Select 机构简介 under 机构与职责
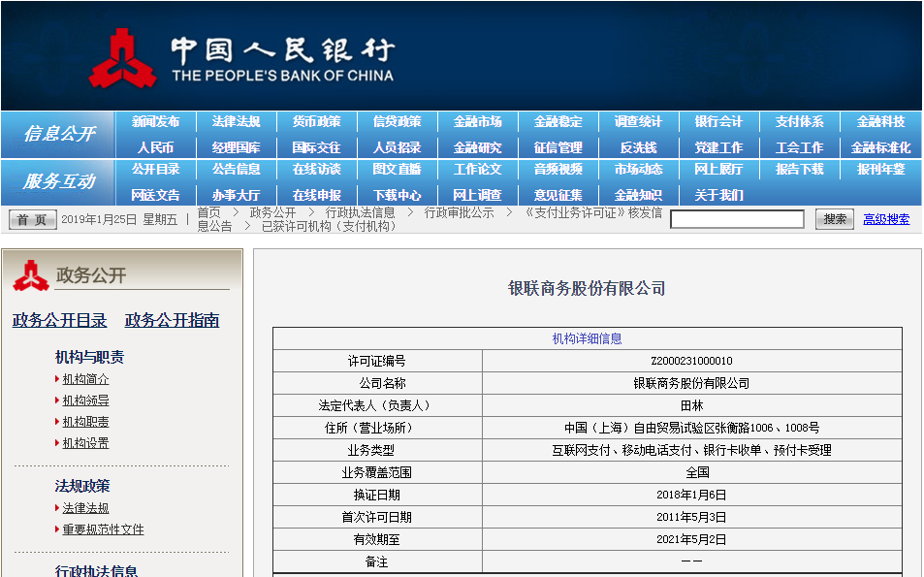The width and height of the screenshot is (924, 577). click(85, 379)
